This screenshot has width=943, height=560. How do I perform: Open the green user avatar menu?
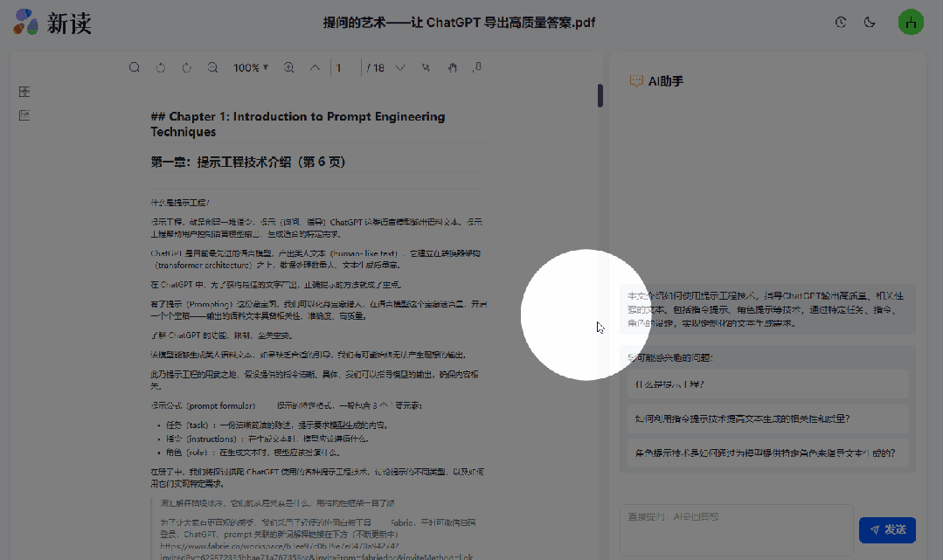click(911, 22)
